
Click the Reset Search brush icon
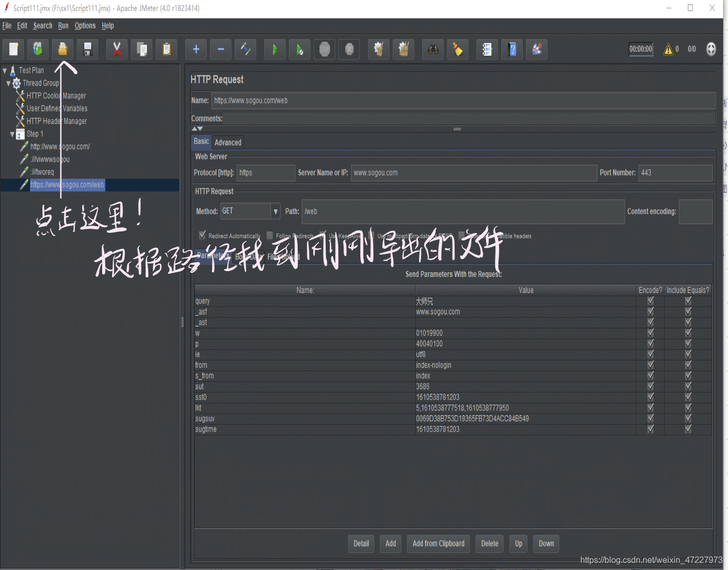click(x=458, y=49)
